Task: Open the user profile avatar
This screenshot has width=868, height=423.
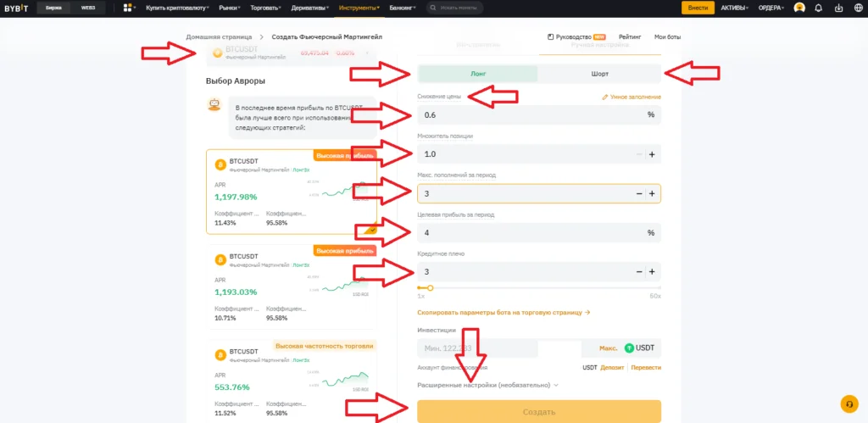Action: click(x=798, y=8)
